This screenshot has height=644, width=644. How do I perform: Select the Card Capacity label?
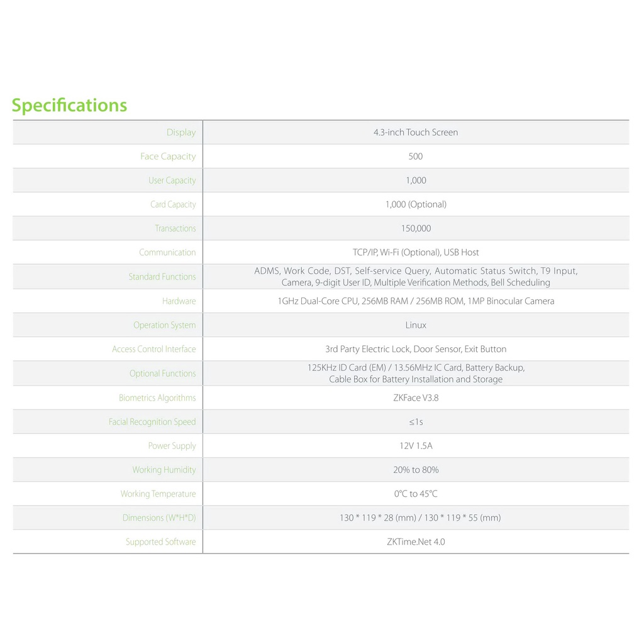(173, 204)
